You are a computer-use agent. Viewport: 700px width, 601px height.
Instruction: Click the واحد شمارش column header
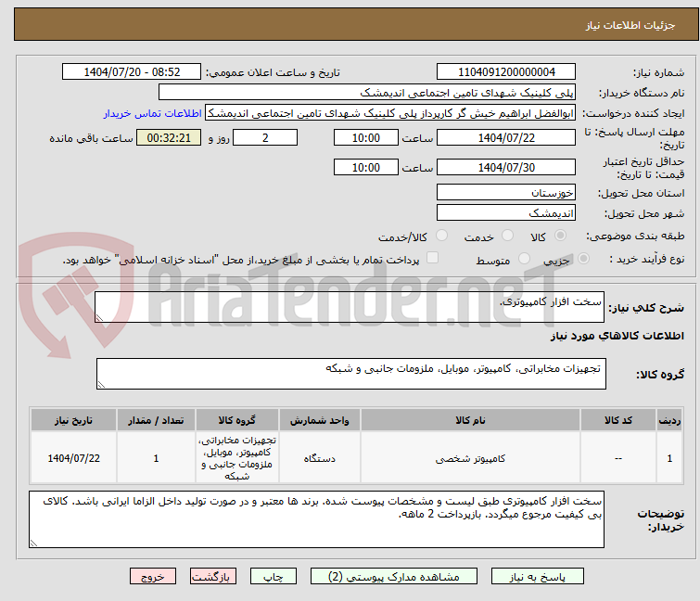point(320,420)
